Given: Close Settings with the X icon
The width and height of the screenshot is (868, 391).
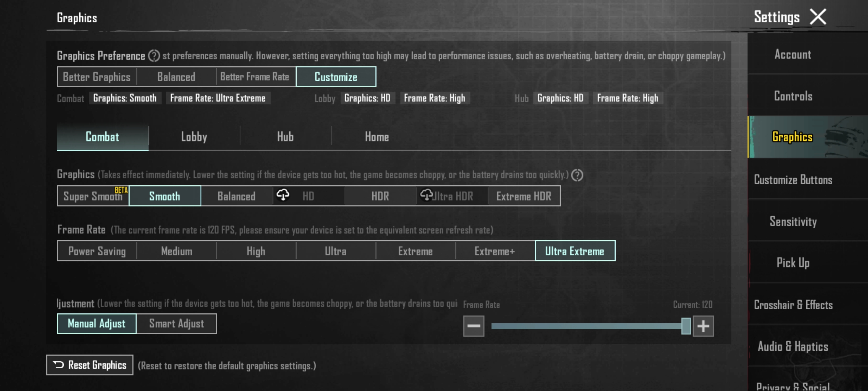Looking at the screenshot, I should coord(818,17).
